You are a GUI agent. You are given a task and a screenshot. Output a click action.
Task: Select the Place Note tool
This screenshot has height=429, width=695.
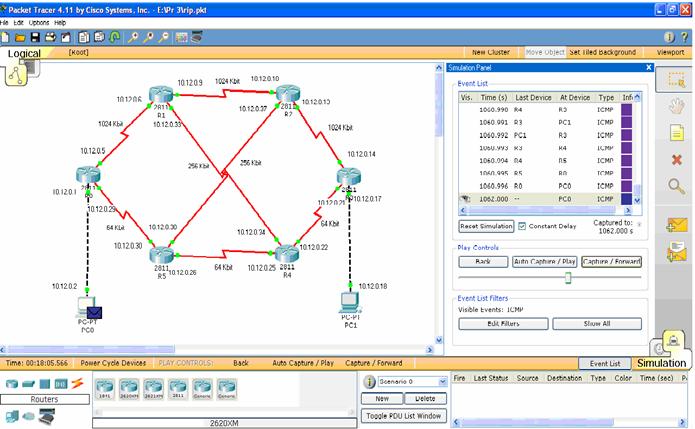[x=676, y=132]
